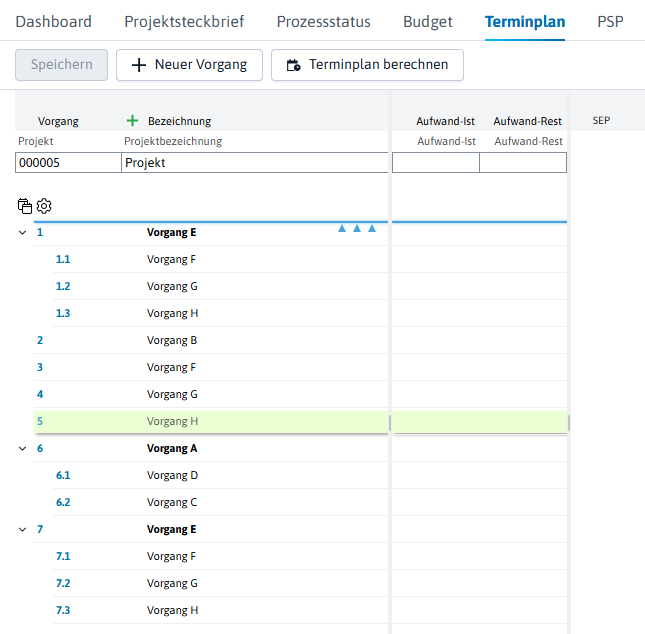Screen dimensions: 645x634
Task: Click the Speichern button
Action: 62,65
